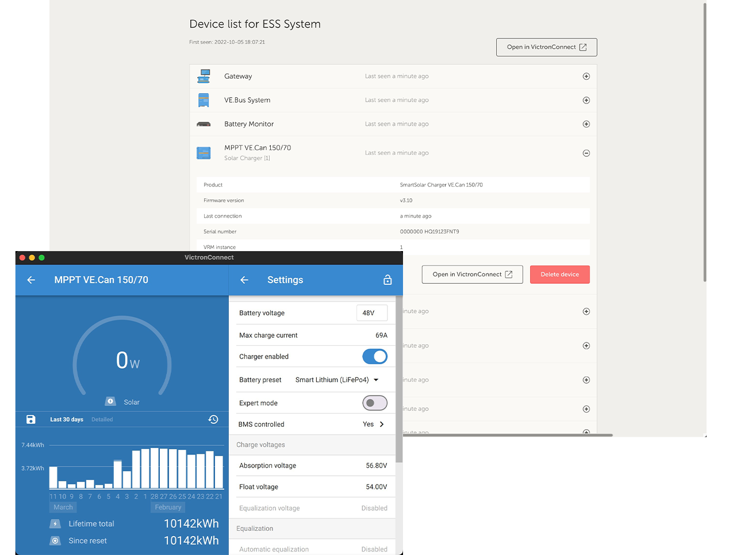This screenshot has height=555, width=756.
Task: Click the save history disk icon
Action: pyautogui.click(x=31, y=419)
